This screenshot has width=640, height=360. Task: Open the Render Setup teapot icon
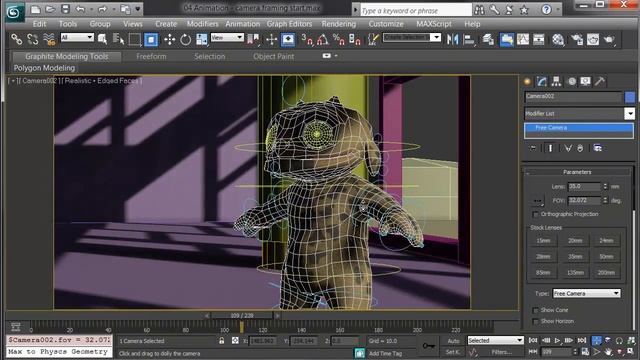577,40
